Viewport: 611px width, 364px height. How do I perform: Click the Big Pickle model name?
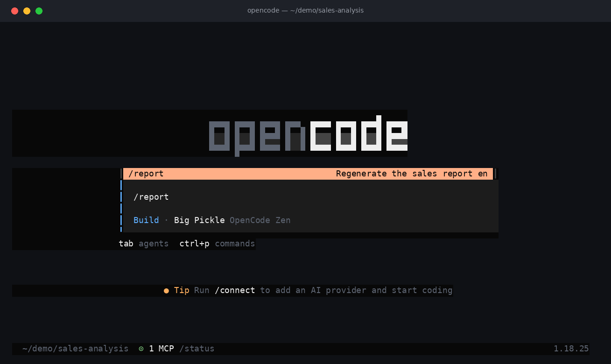tap(199, 220)
